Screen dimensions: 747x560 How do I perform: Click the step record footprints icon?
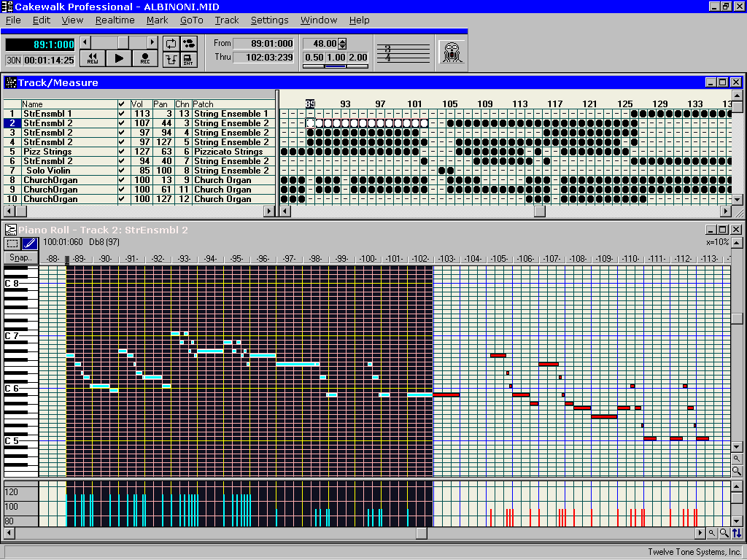coord(189,44)
